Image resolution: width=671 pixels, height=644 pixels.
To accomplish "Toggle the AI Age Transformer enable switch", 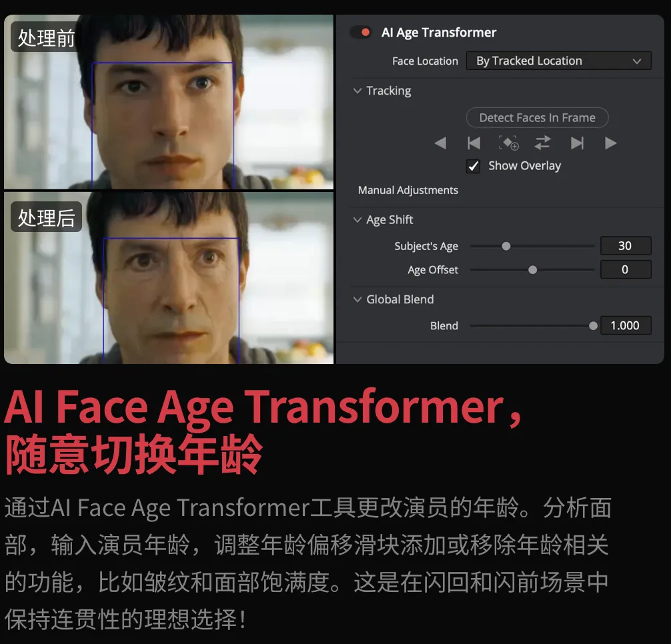I will pos(361,33).
